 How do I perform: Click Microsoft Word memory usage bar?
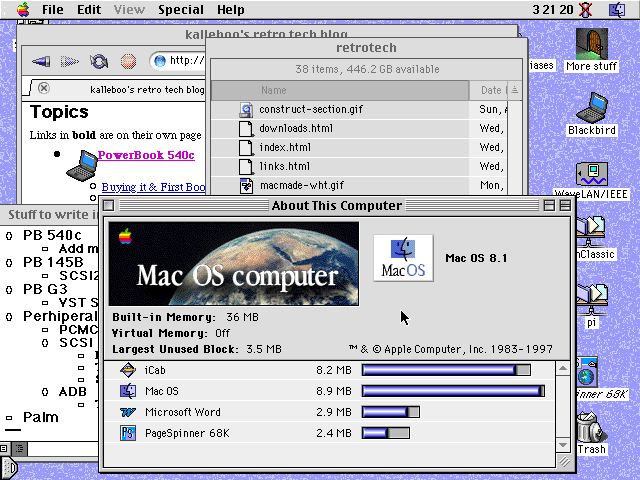click(x=391, y=412)
